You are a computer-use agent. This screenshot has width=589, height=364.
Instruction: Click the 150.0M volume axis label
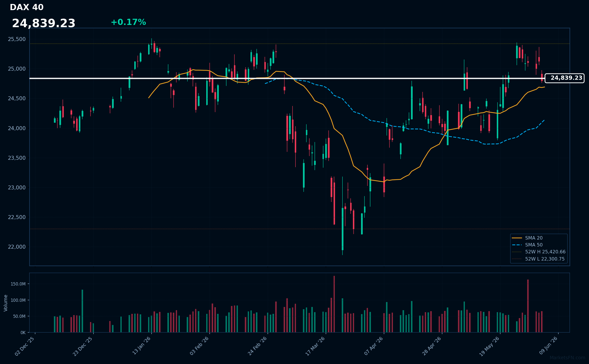point(18,284)
